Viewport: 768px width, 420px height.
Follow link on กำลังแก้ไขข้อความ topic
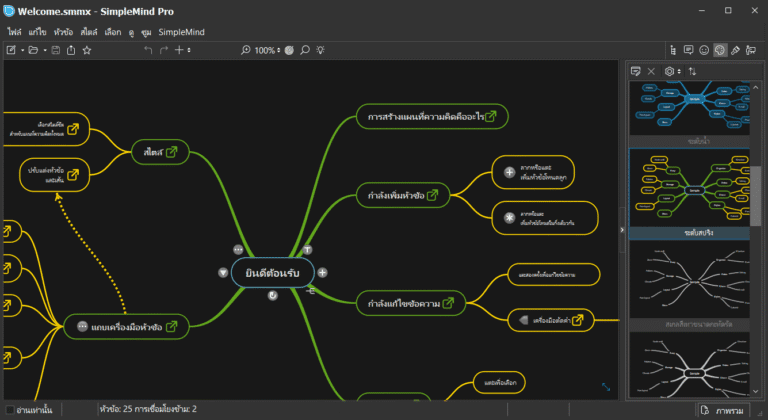448,303
